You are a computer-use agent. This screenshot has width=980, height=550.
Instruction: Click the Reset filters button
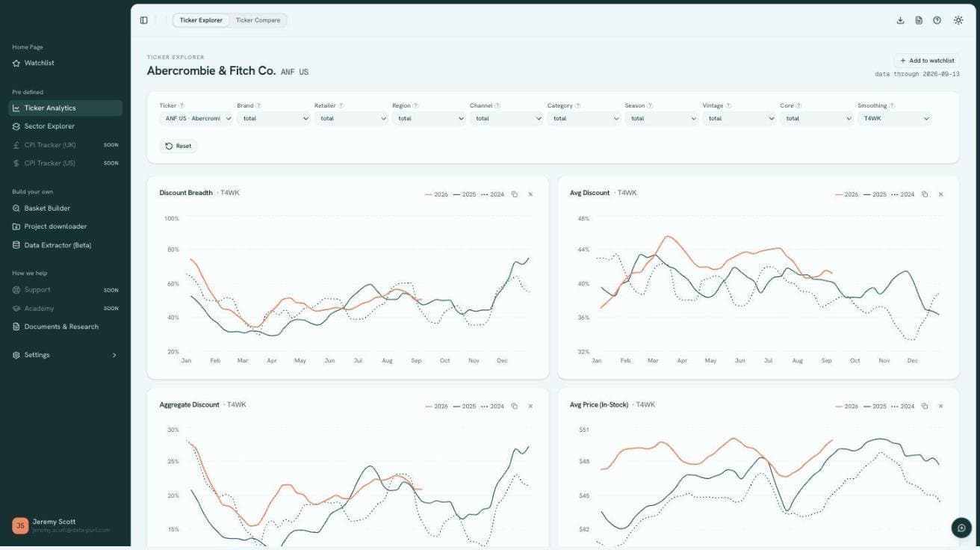(178, 146)
